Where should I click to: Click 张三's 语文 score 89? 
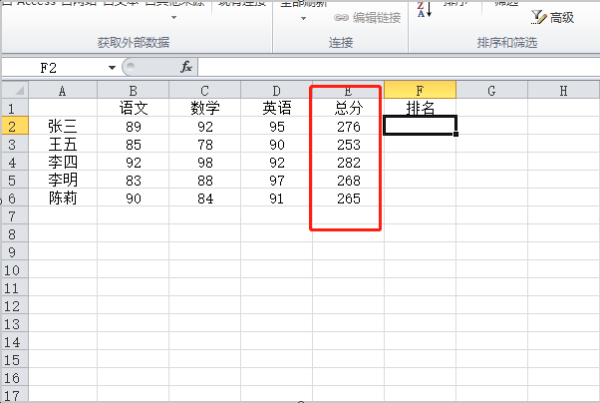133,126
